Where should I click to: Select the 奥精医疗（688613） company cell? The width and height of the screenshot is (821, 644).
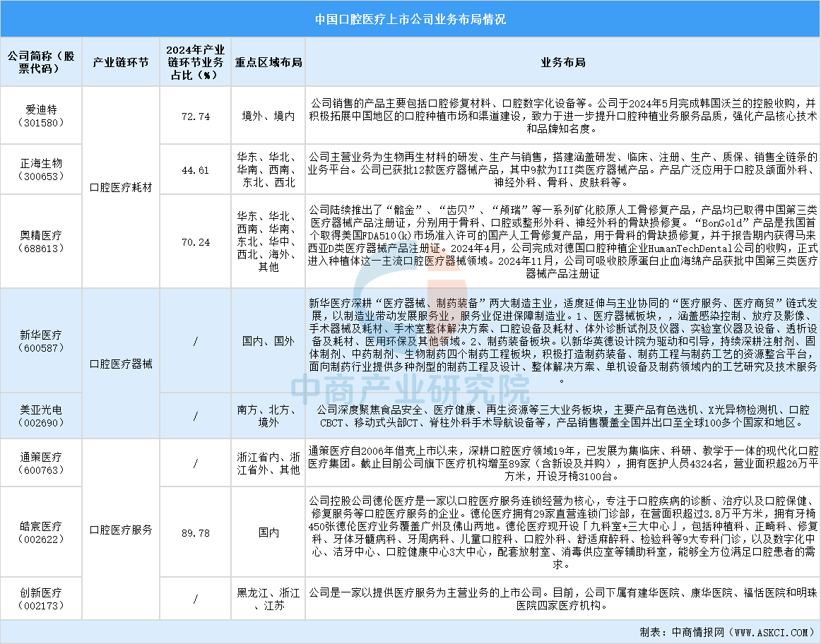[x=41, y=241]
